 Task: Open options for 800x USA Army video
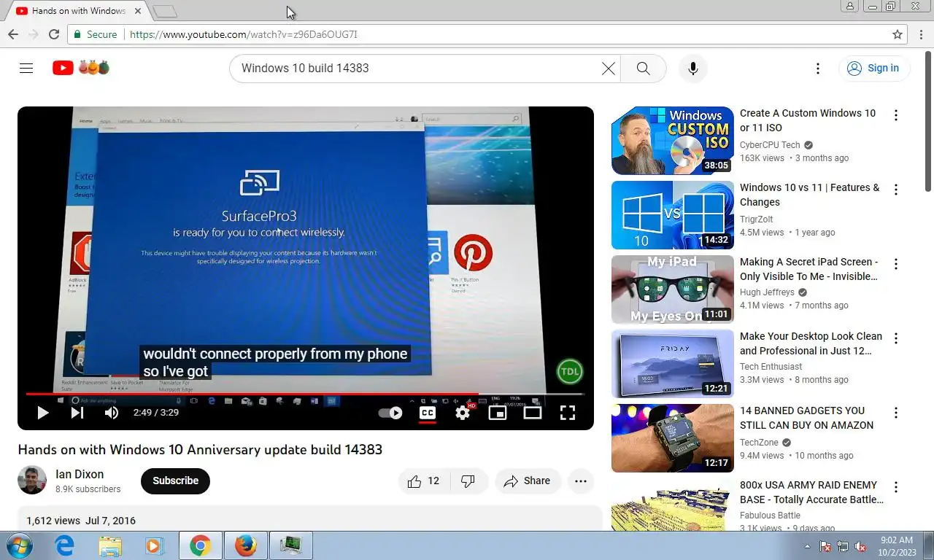click(x=896, y=487)
